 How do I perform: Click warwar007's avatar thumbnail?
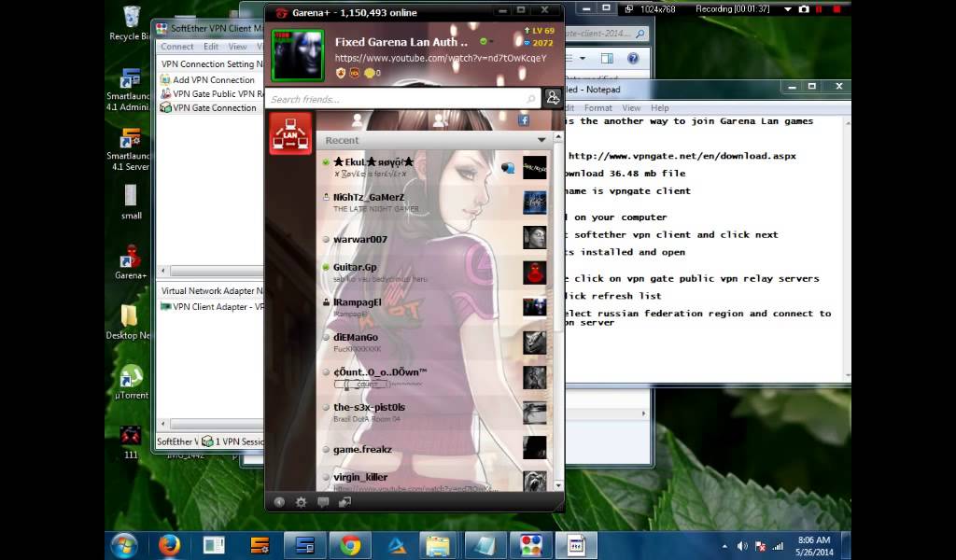click(535, 238)
